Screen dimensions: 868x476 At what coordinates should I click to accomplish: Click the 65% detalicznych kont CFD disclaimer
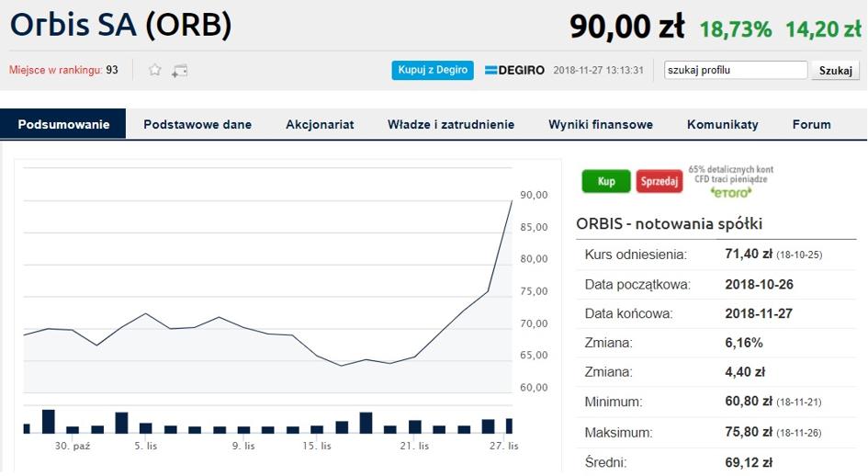click(731, 174)
